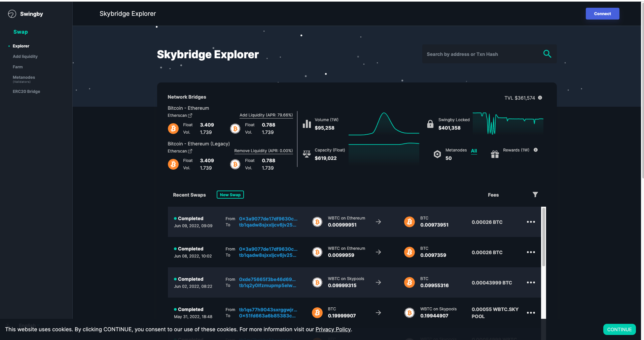Click the search magnifier icon
This screenshot has width=644, height=340.
tap(547, 54)
